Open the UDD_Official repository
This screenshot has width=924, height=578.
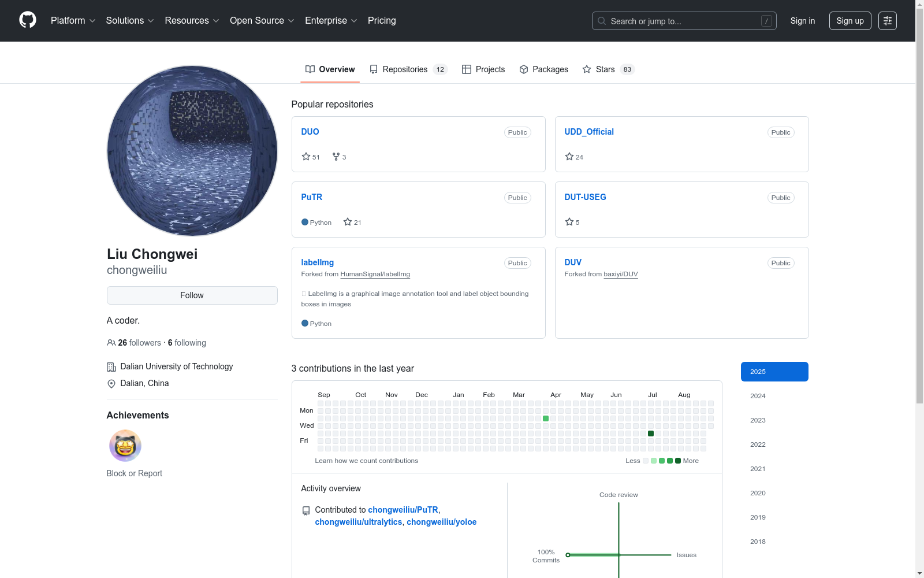589,132
